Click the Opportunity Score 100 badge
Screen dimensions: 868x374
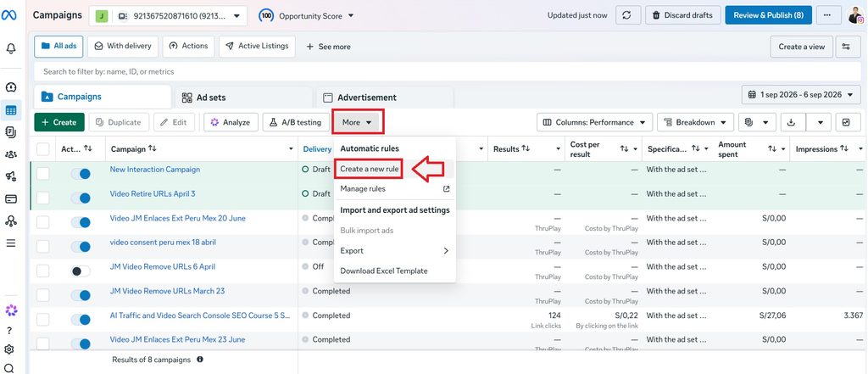coord(266,15)
